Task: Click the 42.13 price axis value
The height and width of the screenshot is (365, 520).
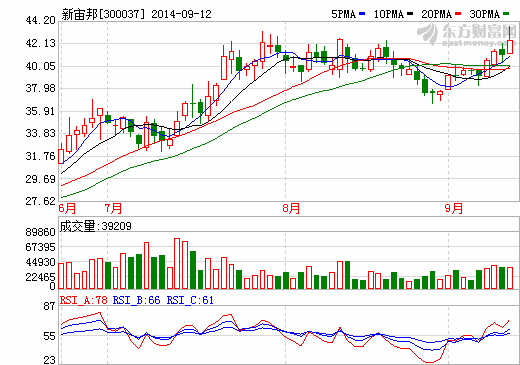Action: point(40,43)
